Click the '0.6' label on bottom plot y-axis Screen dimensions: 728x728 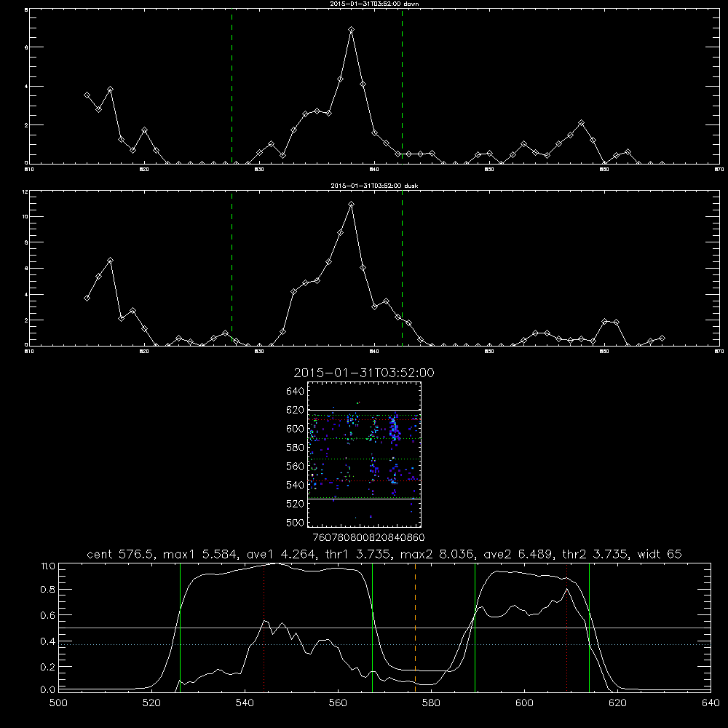[48, 615]
